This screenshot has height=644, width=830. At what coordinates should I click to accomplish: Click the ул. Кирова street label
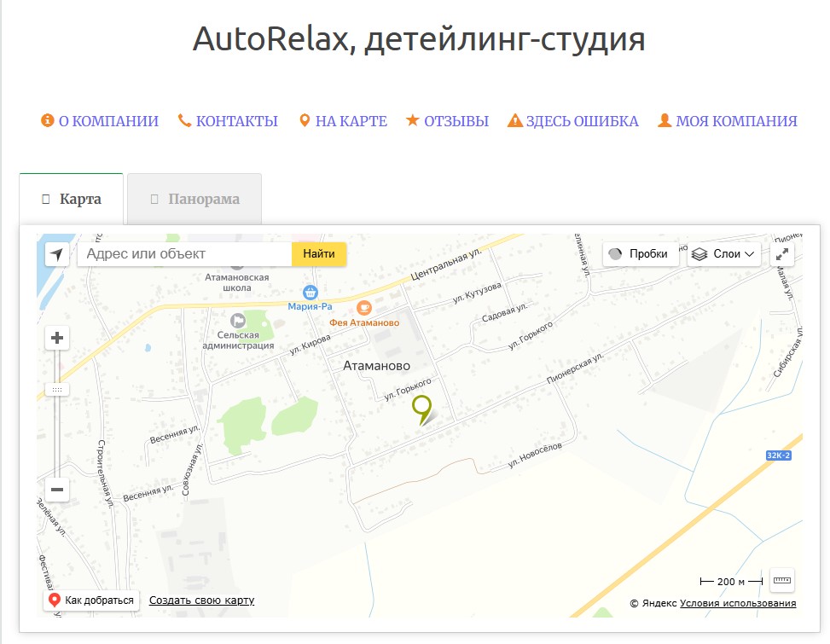tap(311, 345)
